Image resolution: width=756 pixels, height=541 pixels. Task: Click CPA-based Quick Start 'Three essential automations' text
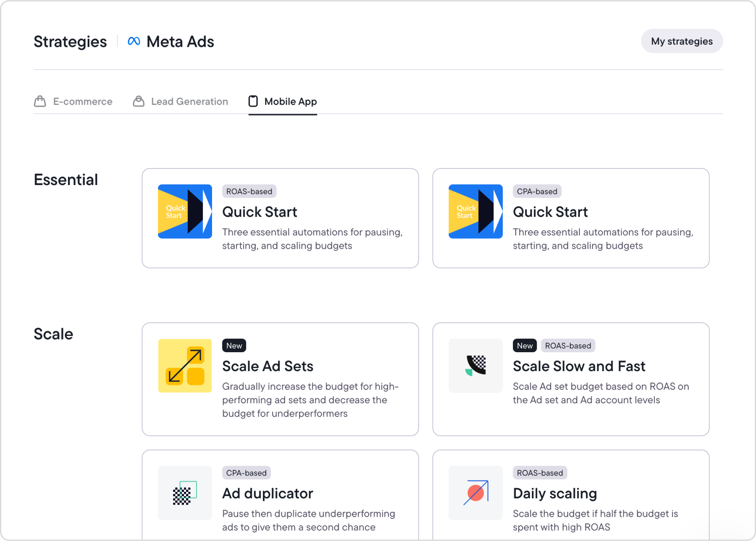tap(603, 239)
